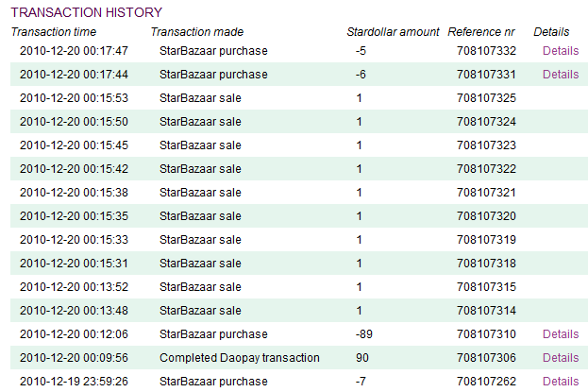Click the Reference nr column header
Viewport: 588px width, 392px height.
(x=481, y=32)
